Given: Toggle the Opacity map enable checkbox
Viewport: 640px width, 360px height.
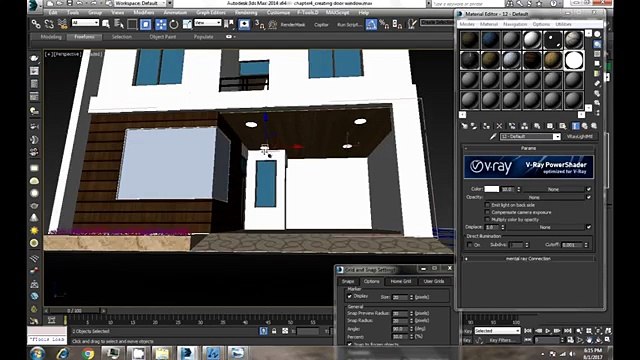Looking at the screenshot, I should coord(589,197).
